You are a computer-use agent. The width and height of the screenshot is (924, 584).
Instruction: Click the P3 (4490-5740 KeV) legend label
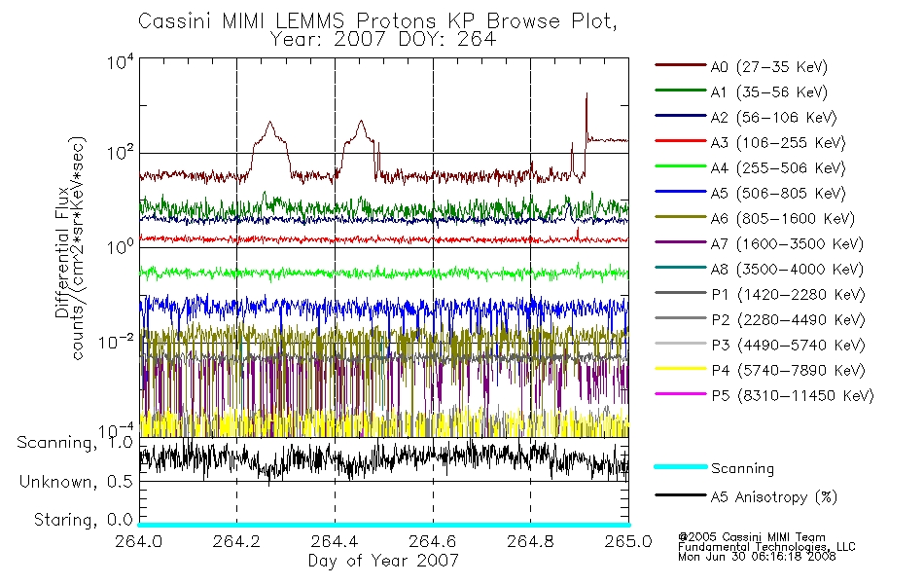[788, 346]
